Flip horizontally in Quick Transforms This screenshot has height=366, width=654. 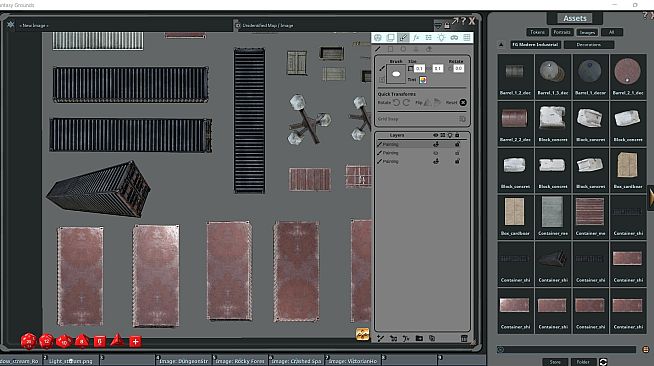coord(428,103)
